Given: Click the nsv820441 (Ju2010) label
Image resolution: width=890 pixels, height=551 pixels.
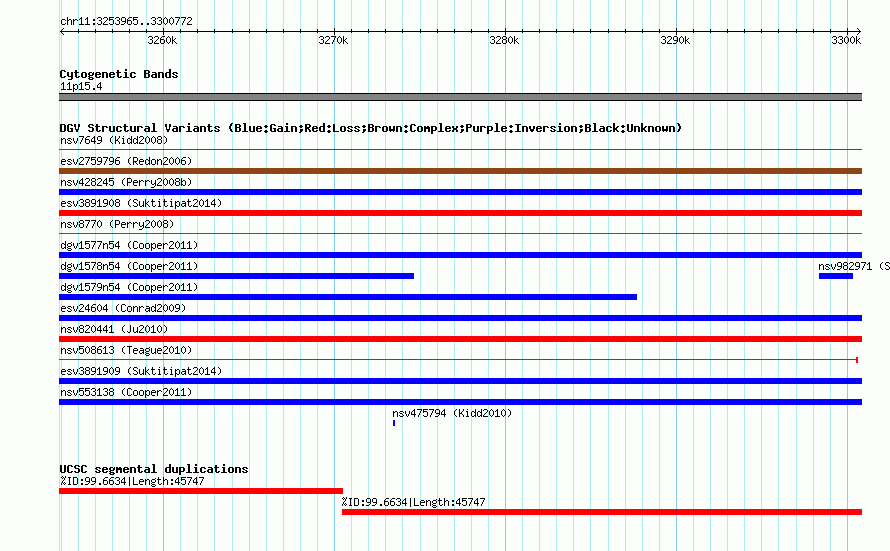Looking at the screenshot, I should [114, 329].
